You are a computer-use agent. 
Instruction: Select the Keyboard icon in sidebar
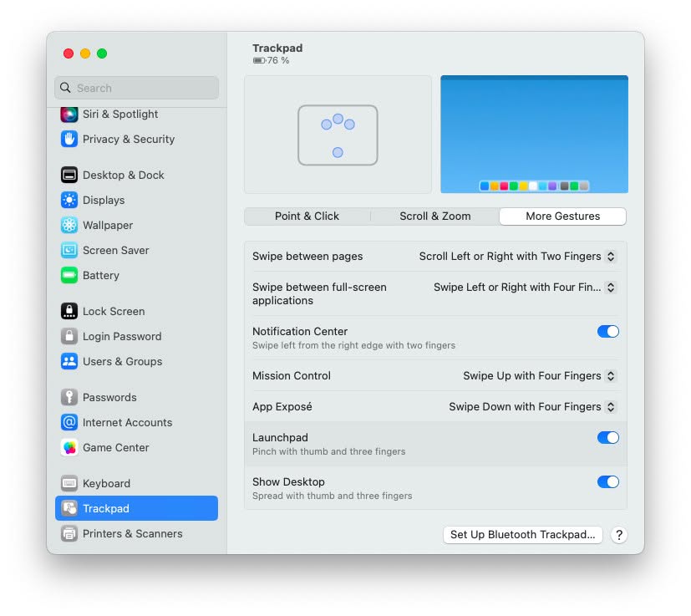(69, 483)
